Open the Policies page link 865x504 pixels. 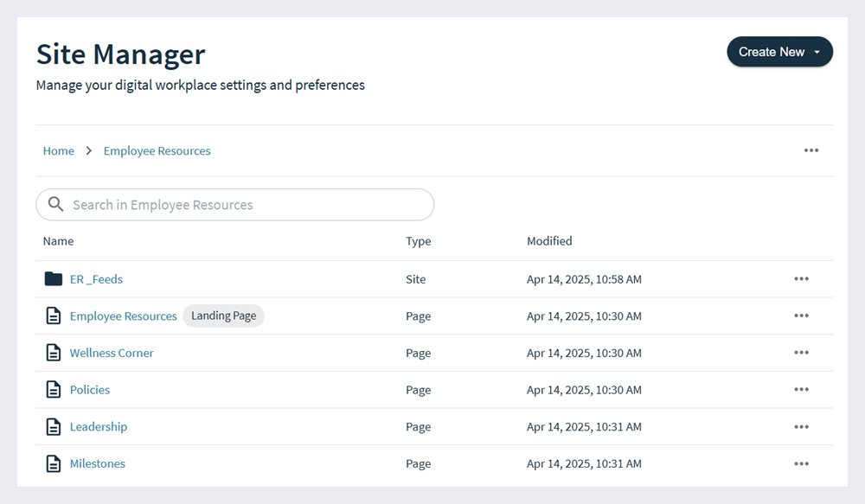[x=90, y=390]
